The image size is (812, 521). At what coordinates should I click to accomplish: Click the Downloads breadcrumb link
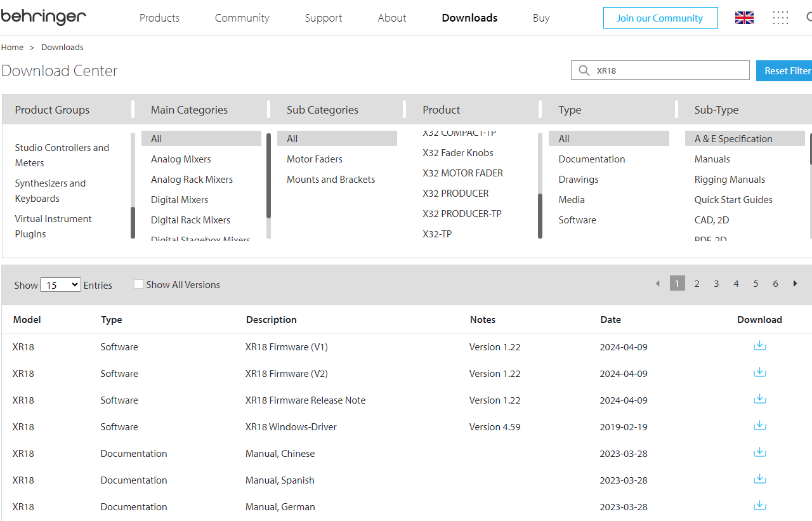tap(62, 47)
